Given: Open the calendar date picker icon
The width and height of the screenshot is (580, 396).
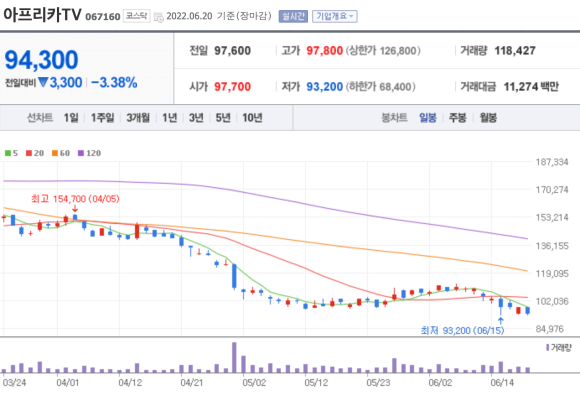Looking at the screenshot, I should tap(158, 17).
